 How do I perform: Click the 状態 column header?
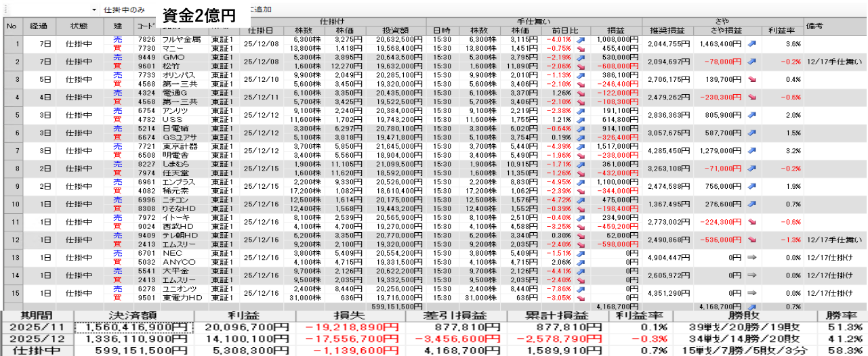point(79,26)
